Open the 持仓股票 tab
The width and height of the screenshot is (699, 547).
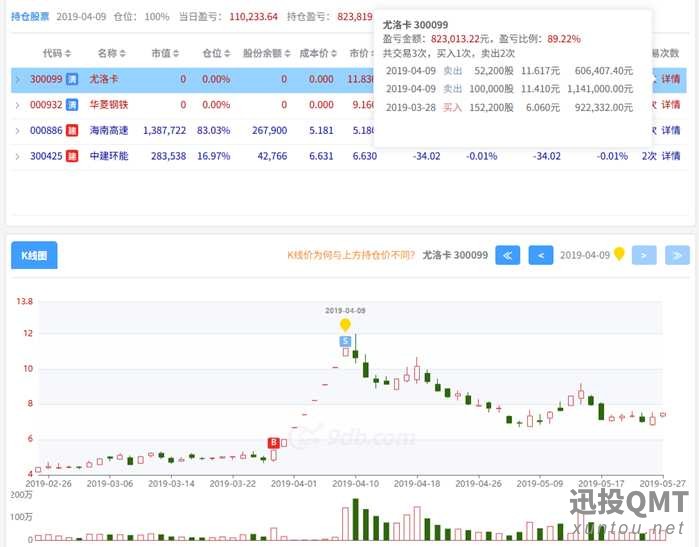30,16
